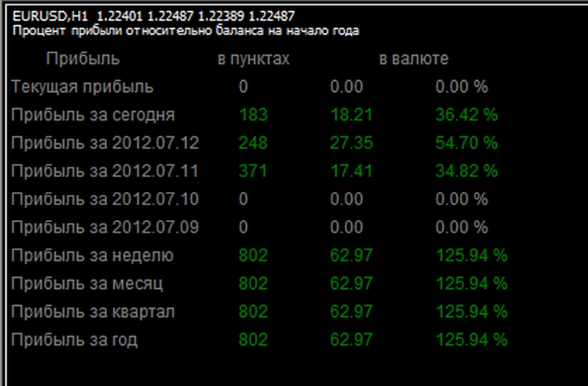The height and width of the screenshot is (386, 588).
Task: Select the 'Прибыль за 2012.07.11' row label
Action: [x=105, y=171]
